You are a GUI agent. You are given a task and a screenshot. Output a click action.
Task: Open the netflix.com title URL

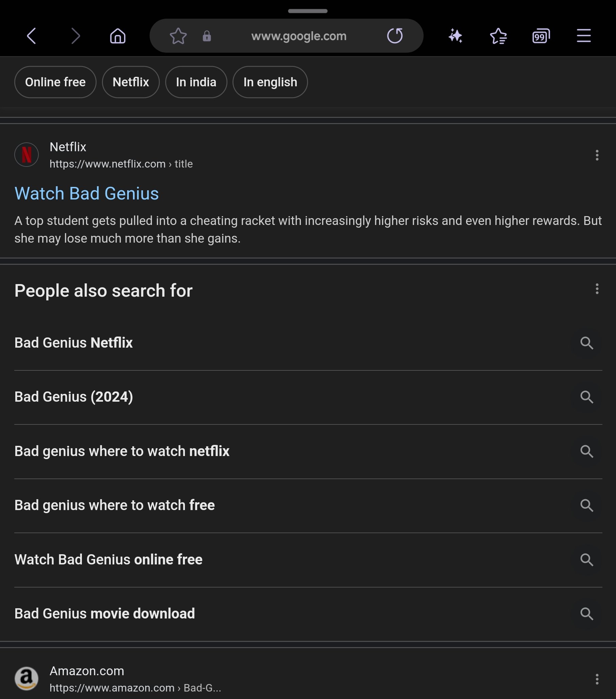click(121, 164)
